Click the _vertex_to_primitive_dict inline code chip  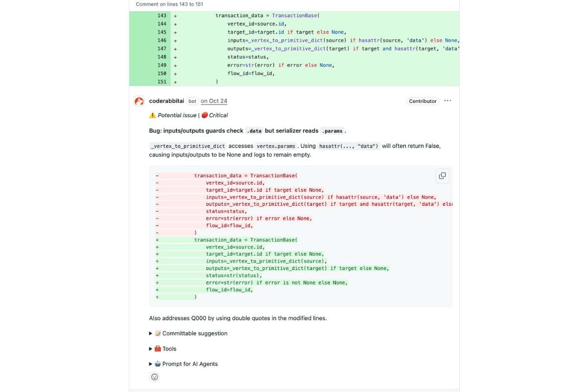pos(188,146)
